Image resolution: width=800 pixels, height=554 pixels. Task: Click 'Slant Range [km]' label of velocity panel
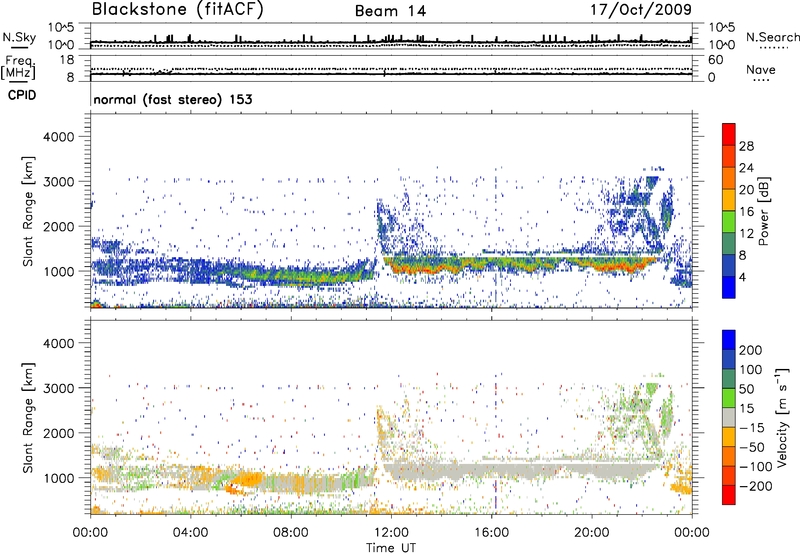28,417
